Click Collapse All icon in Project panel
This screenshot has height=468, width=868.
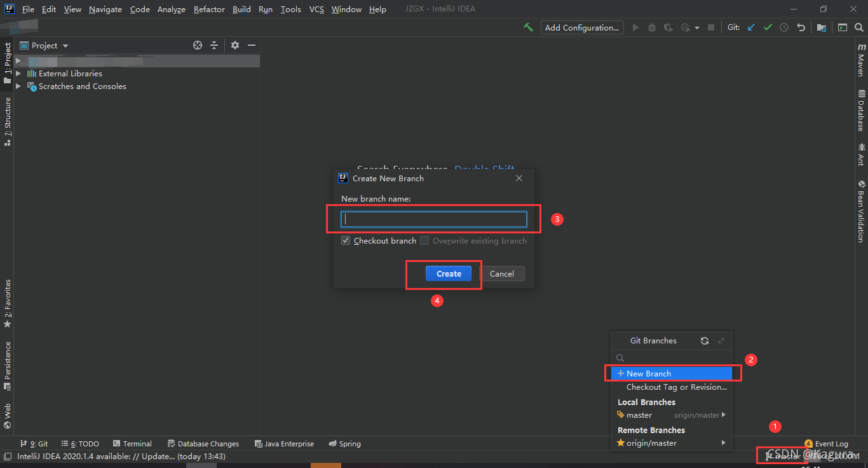tap(214, 45)
